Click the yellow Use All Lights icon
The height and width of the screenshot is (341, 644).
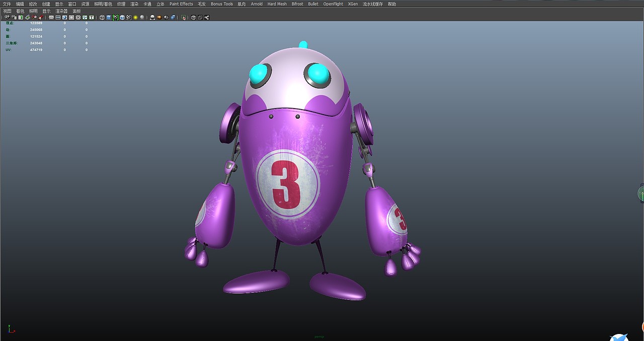tap(135, 17)
